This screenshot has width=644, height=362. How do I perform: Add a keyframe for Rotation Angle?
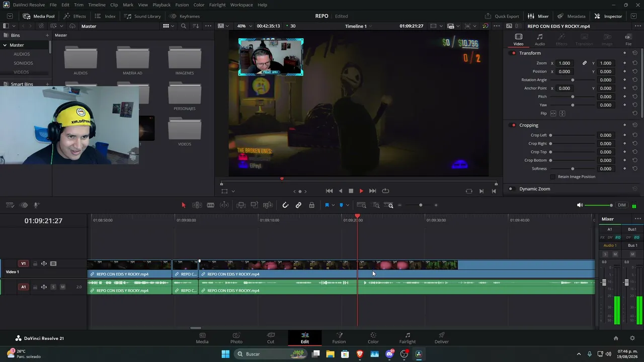tap(625, 80)
